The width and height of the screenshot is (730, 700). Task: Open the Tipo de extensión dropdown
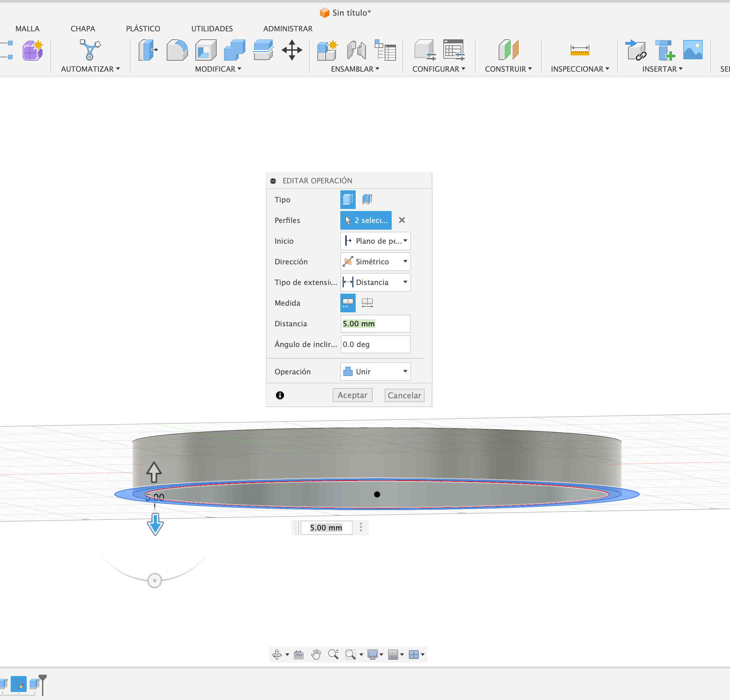(x=375, y=282)
